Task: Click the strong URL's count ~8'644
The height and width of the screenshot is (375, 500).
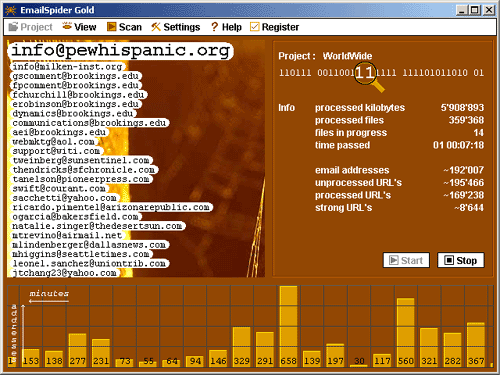Action: 469,208
